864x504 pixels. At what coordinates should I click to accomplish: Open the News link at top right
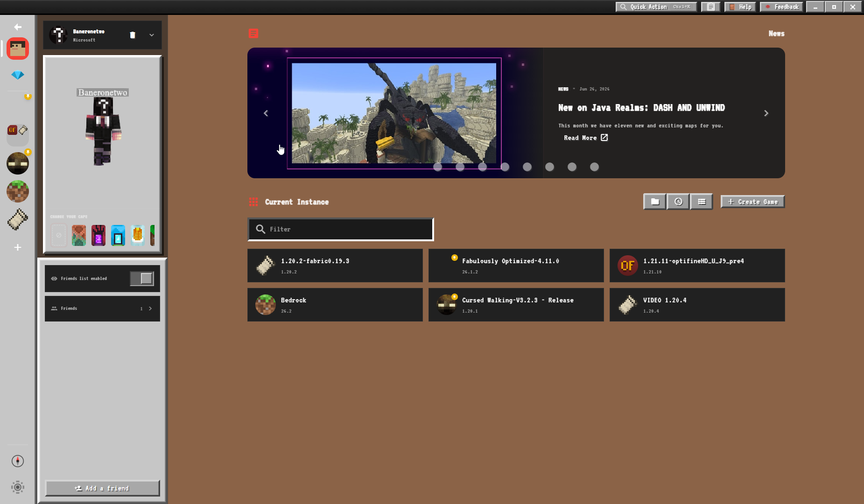pyautogui.click(x=776, y=34)
